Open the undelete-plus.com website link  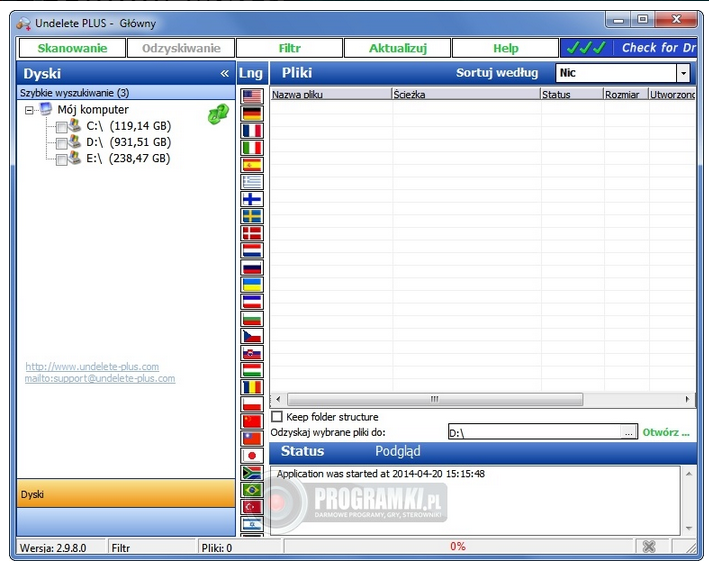92,367
